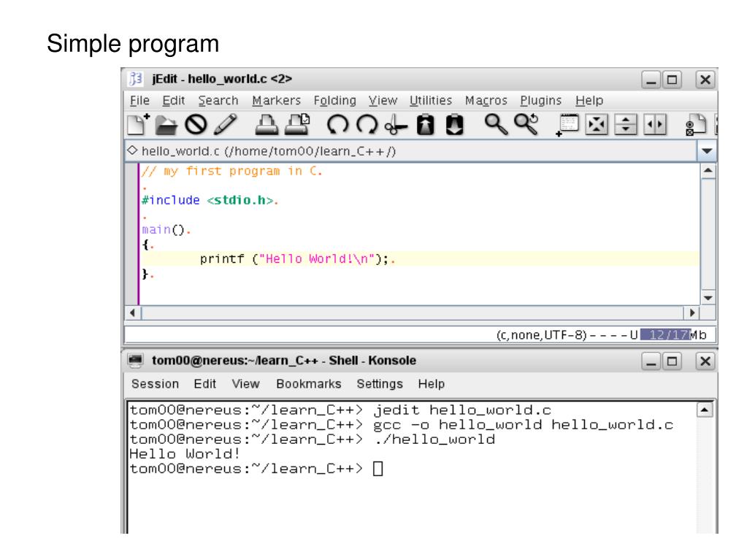
Task: Click the "#include <stdio.h>" line
Action: (210, 201)
